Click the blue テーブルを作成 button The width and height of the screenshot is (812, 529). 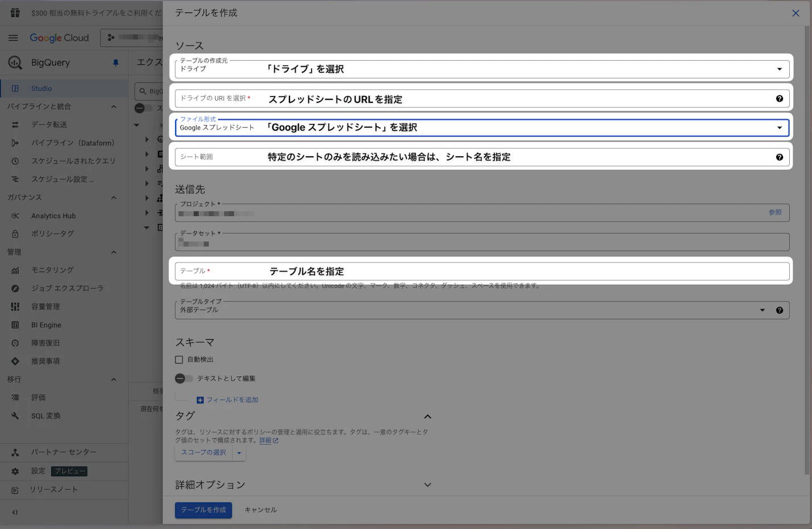[204, 510]
